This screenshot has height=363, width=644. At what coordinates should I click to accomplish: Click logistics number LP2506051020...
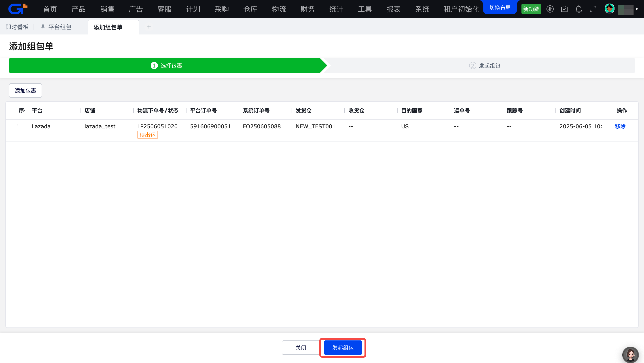click(x=159, y=126)
